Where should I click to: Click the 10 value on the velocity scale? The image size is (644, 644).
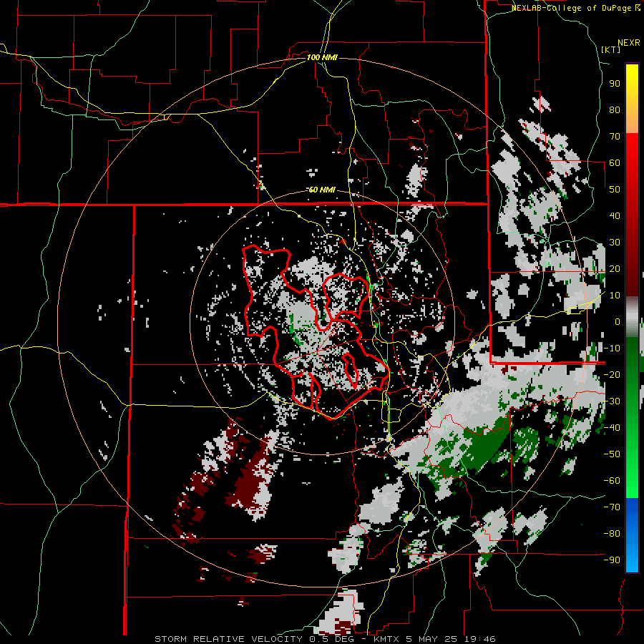tap(615, 296)
